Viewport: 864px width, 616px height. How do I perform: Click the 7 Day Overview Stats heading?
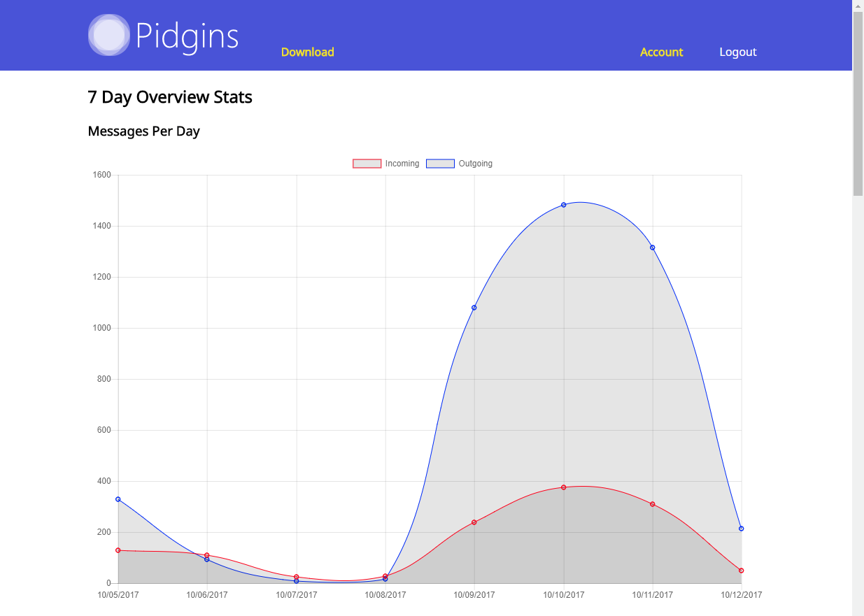[170, 97]
